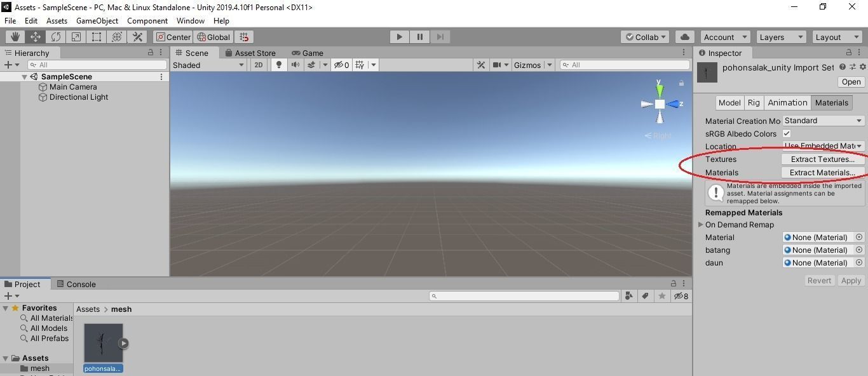868x376 pixels.
Task: Click the Apply button
Action: click(851, 281)
